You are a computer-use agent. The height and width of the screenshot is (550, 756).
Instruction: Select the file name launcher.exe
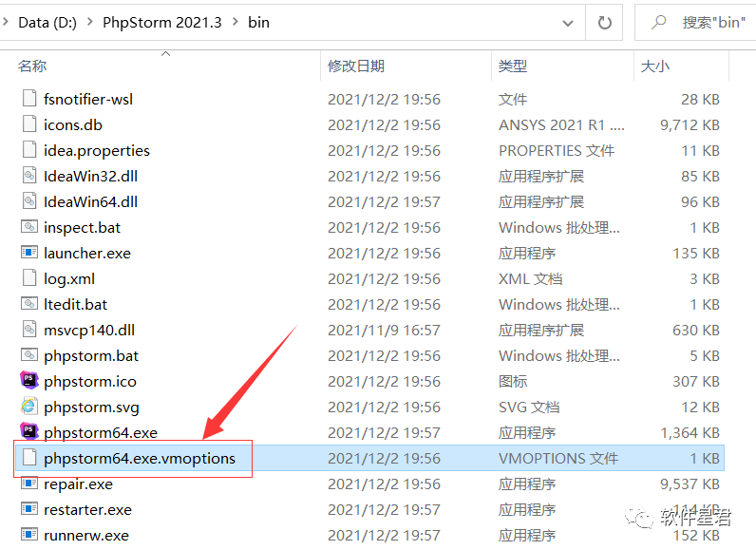point(87,253)
